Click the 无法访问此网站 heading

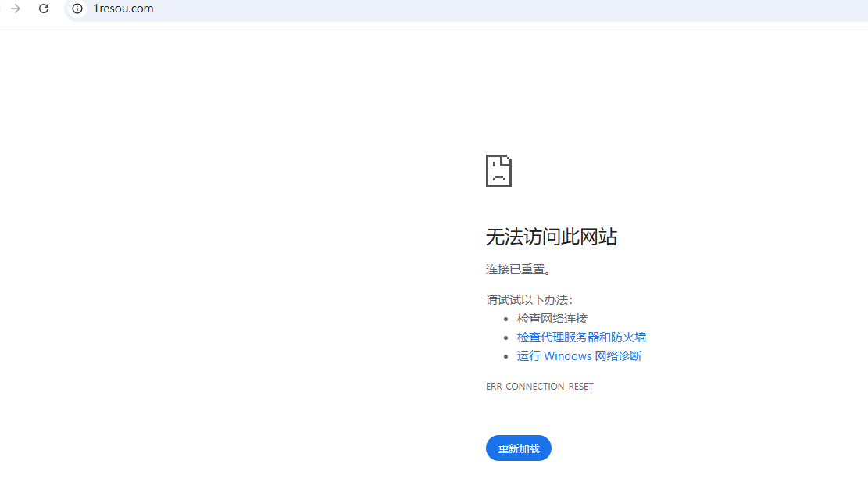(x=552, y=237)
